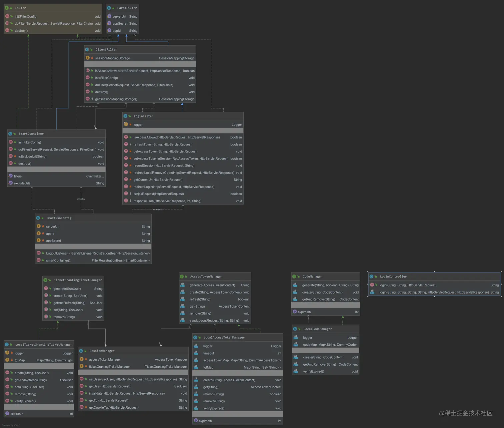Select destroy() in the Filter node
Screen dimensions: 504x428
[53, 31]
